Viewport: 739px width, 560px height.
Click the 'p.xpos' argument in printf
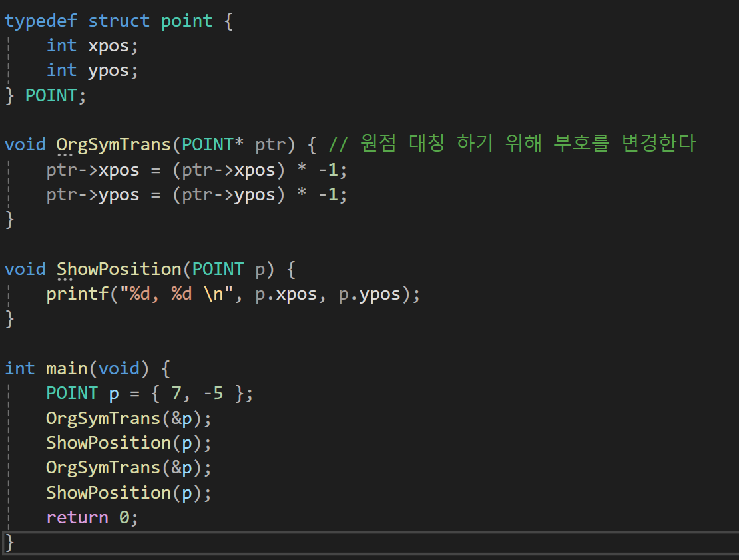pyautogui.click(x=286, y=295)
